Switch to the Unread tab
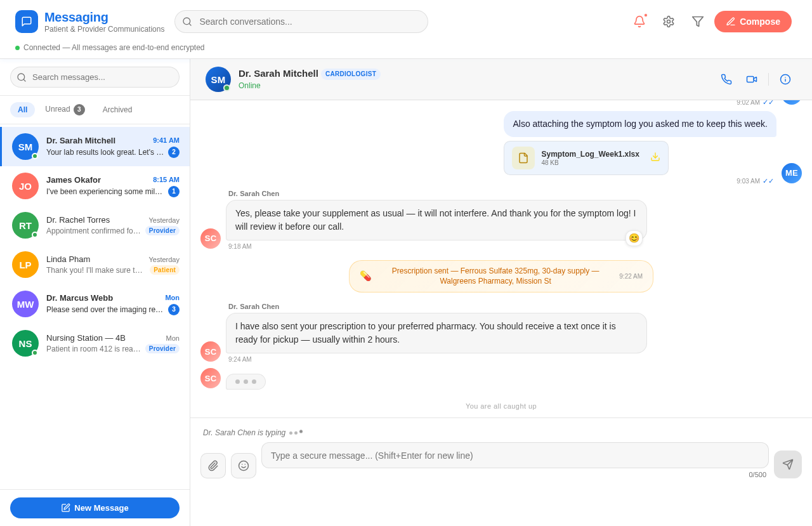Screen dimensions: 812x526 (65, 110)
